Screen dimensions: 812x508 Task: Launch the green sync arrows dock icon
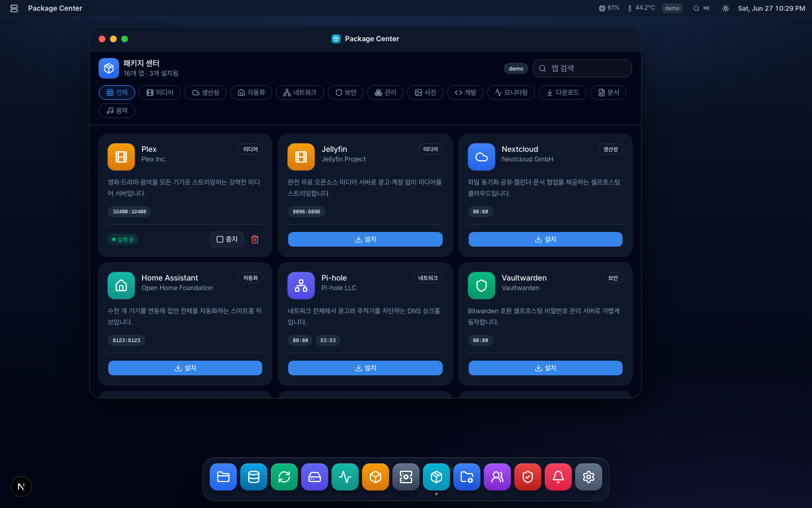(284, 477)
